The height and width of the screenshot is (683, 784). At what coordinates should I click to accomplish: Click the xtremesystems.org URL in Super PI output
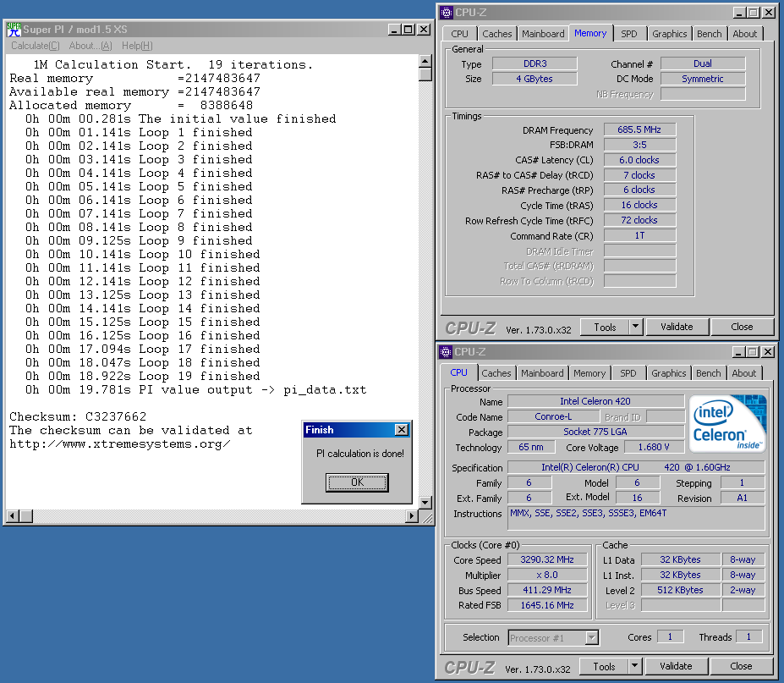[x=120, y=444]
